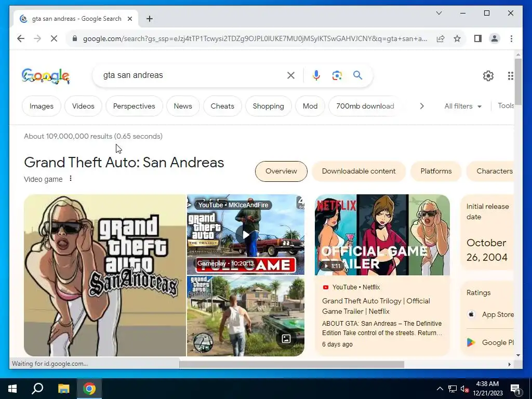Click the site lock icon in address bar
Image resolution: width=532 pixels, height=399 pixels.
(x=75, y=38)
